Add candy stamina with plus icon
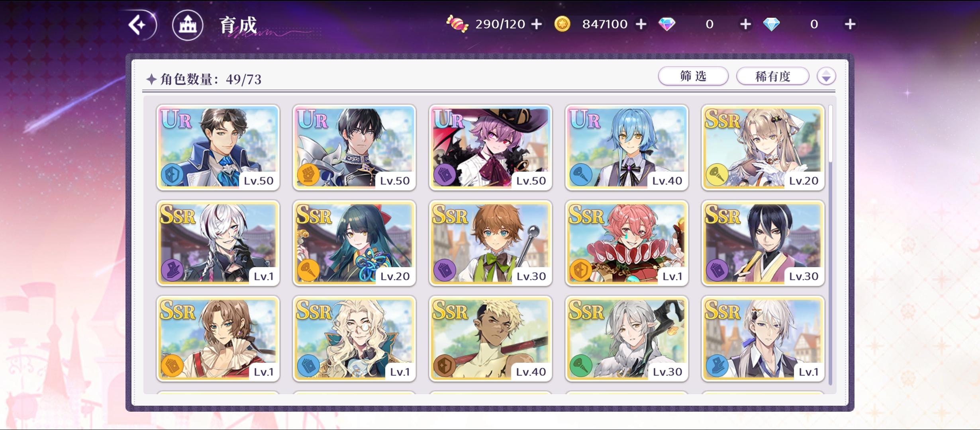 [537, 24]
